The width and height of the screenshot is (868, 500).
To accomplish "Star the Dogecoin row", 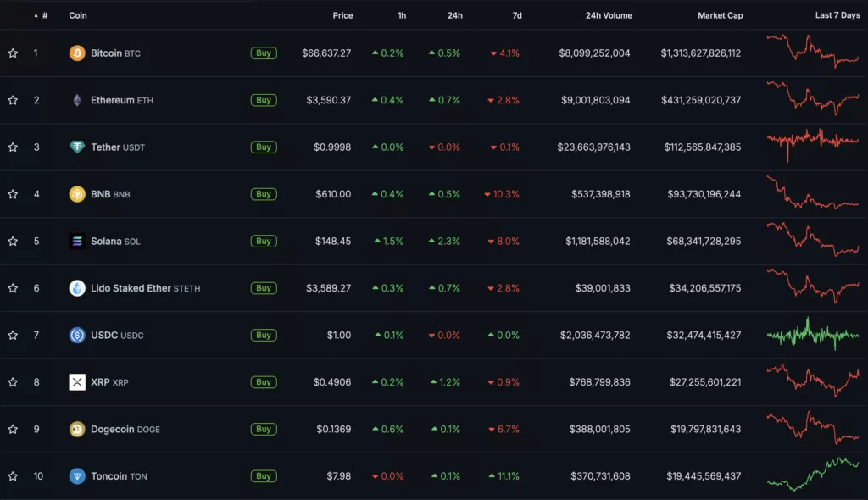I will tap(13, 429).
